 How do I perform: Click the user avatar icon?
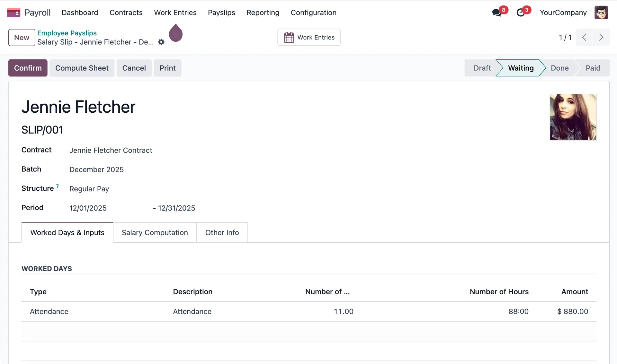601,13
